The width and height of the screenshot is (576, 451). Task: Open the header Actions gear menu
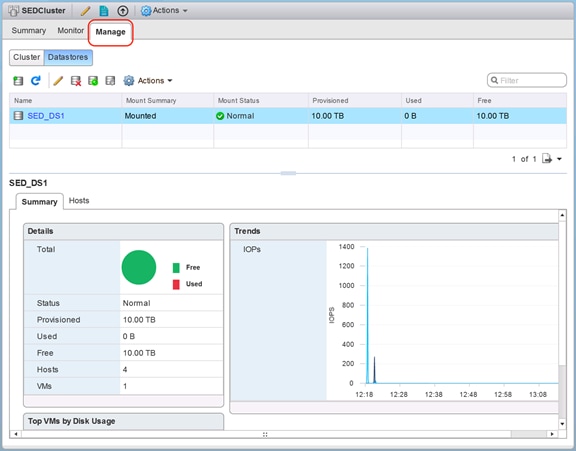point(164,11)
